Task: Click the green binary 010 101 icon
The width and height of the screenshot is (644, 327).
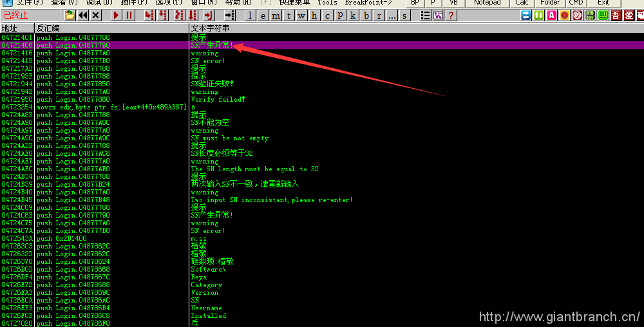Action: click(x=591, y=15)
